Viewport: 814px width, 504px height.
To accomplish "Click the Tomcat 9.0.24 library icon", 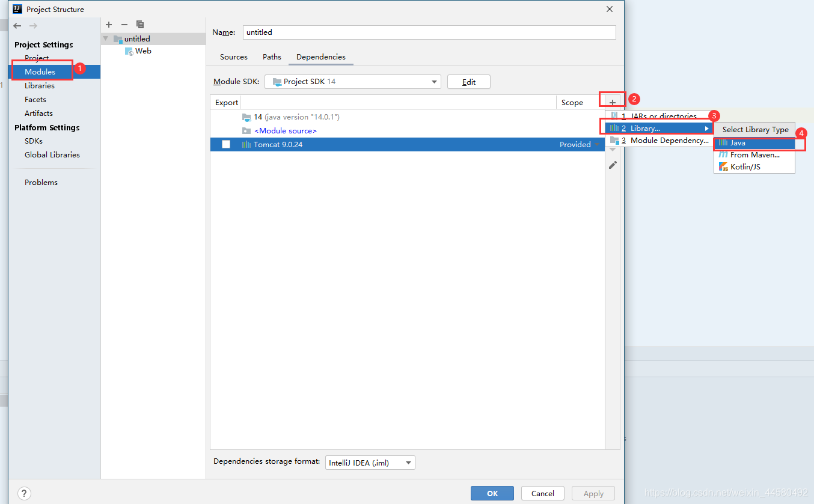I will (246, 145).
